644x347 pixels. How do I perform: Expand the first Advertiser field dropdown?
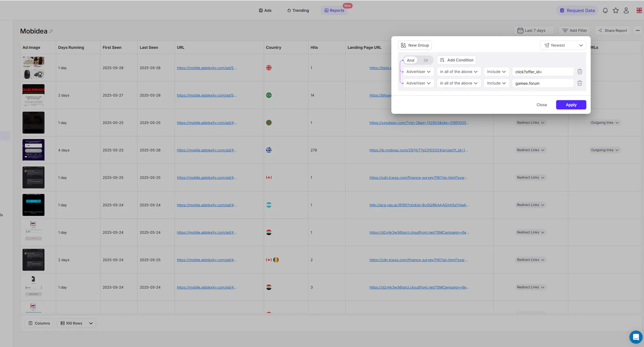418,72
